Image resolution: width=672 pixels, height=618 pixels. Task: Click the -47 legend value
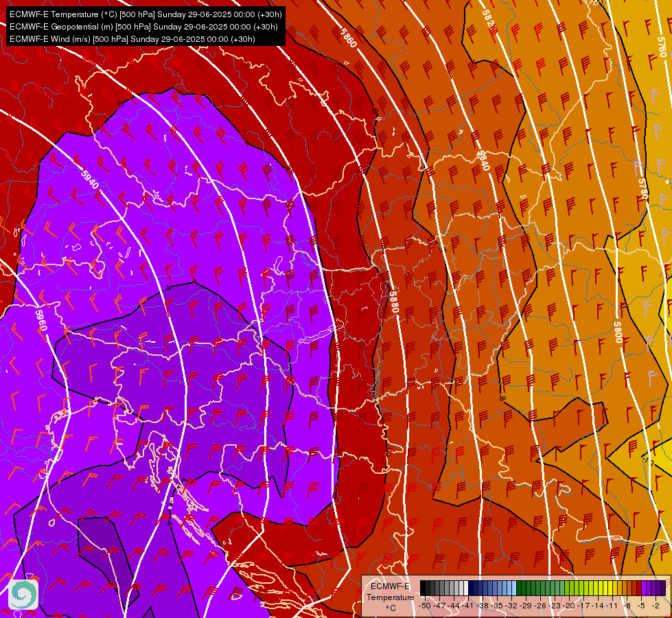[439, 606]
